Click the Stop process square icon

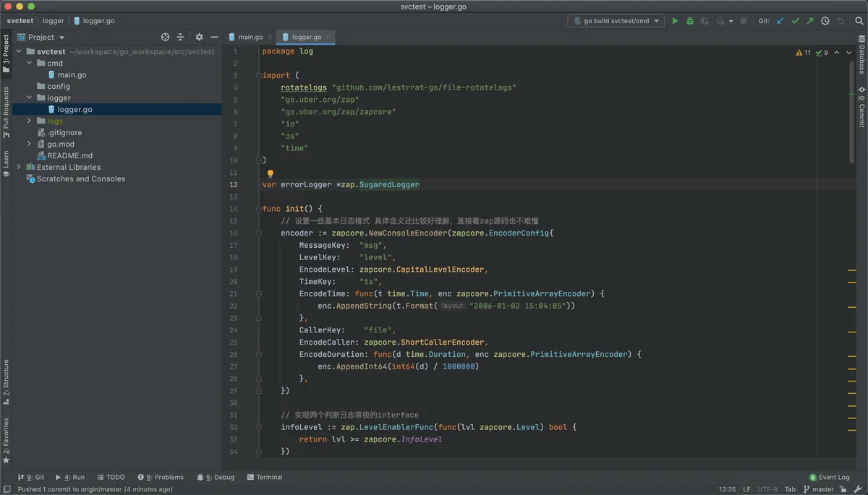744,21
